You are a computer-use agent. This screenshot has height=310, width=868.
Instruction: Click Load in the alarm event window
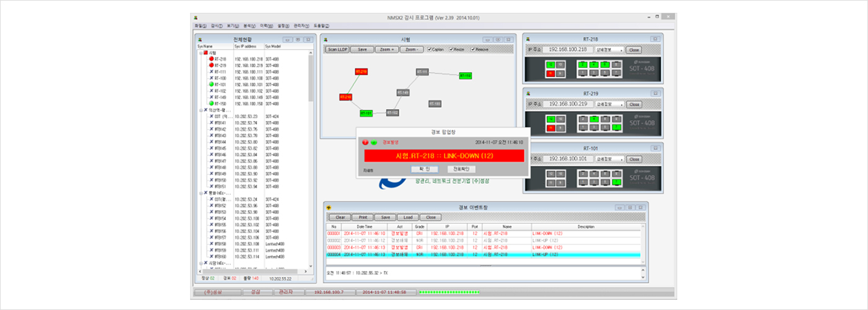[x=408, y=218]
